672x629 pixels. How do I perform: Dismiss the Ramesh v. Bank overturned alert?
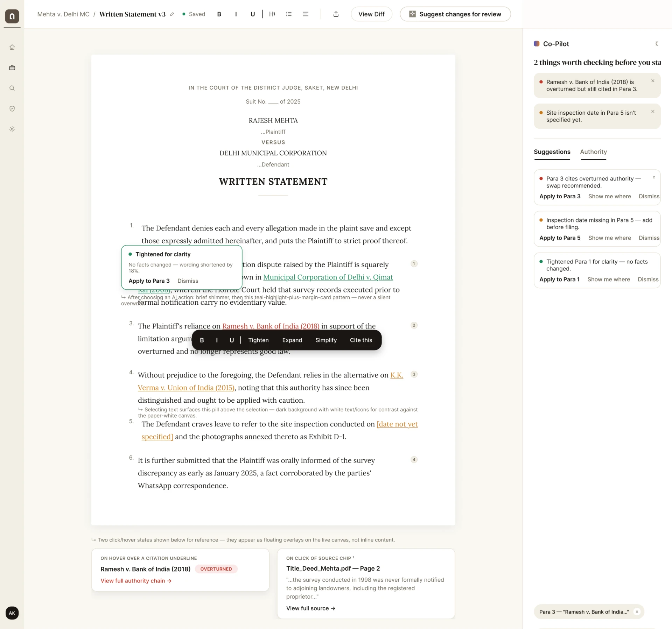(x=653, y=81)
